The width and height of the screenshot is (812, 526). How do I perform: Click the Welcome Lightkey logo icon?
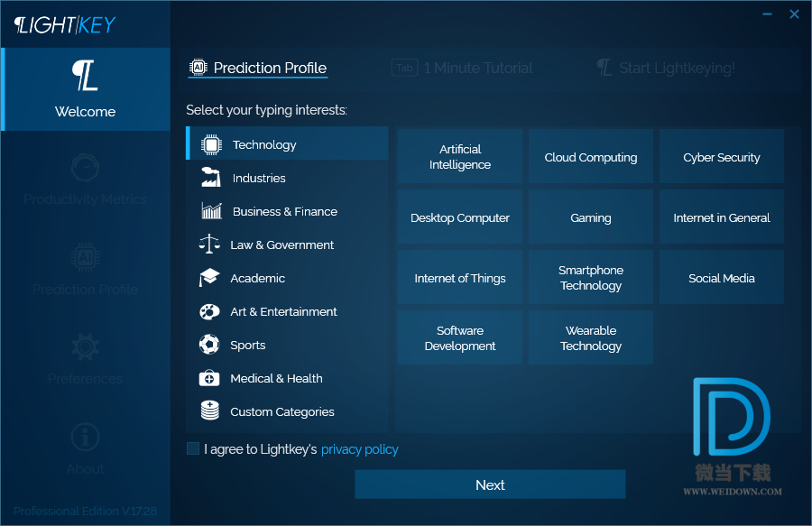tap(85, 76)
